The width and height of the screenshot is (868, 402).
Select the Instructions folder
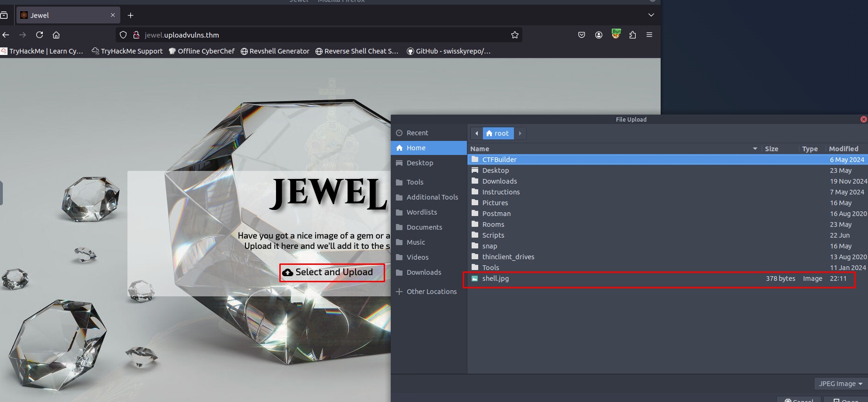coord(668,192)
